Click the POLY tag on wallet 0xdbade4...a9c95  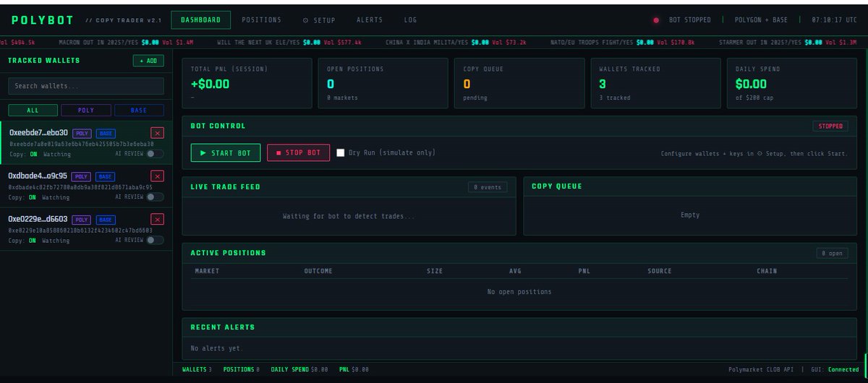pyautogui.click(x=81, y=176)
